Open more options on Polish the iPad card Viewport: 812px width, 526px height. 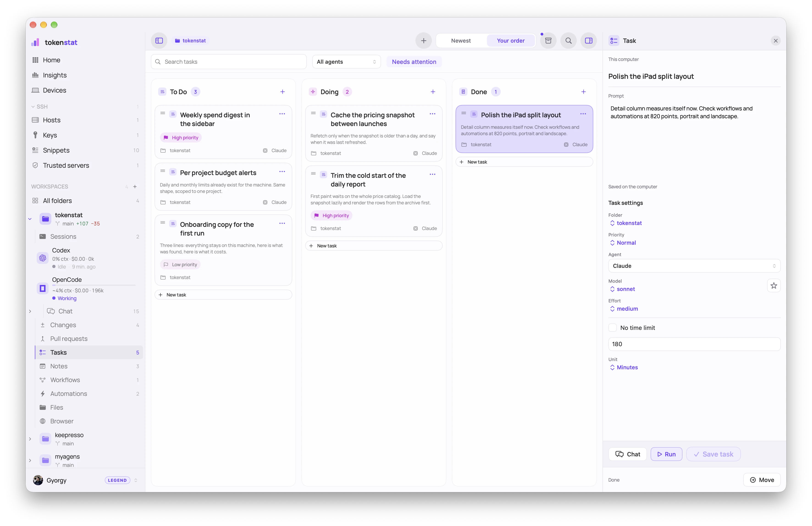[583, 114]
